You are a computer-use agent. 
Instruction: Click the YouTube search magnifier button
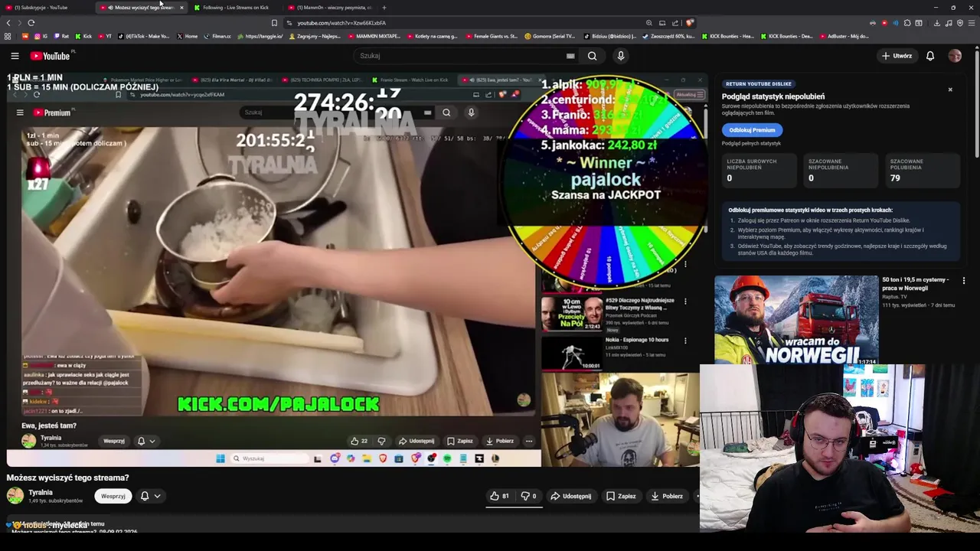(x=592, y=56)
